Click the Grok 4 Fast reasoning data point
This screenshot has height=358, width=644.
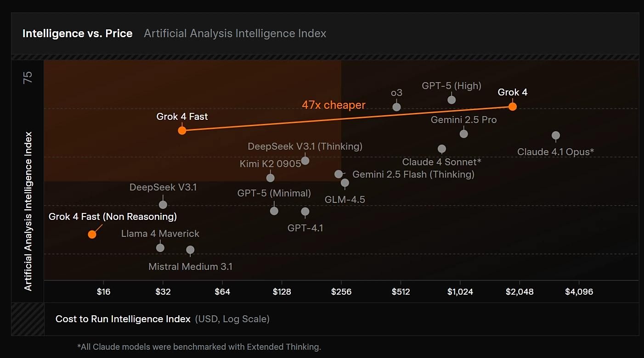[x=182, y=130]
